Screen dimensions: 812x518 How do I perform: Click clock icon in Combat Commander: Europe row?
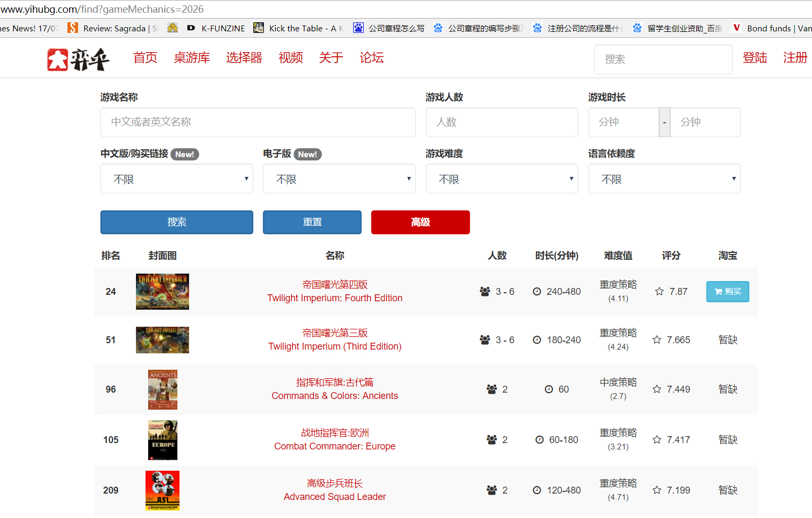point(540,440)
